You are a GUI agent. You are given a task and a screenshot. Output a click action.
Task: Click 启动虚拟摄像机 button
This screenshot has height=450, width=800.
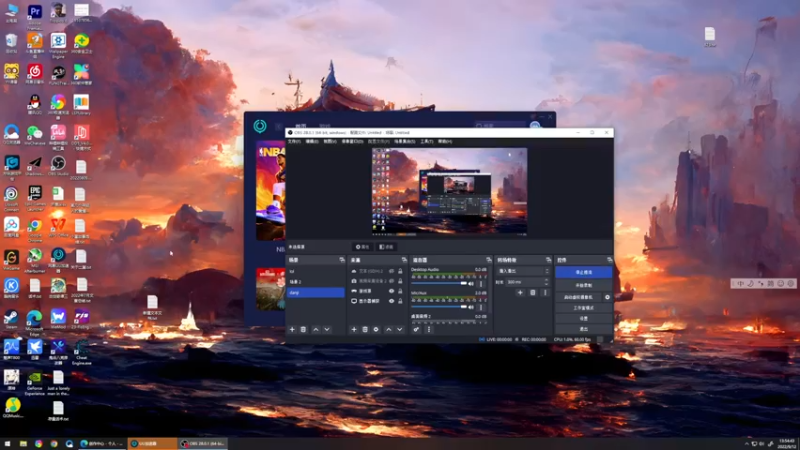click(x=579, y=297)
